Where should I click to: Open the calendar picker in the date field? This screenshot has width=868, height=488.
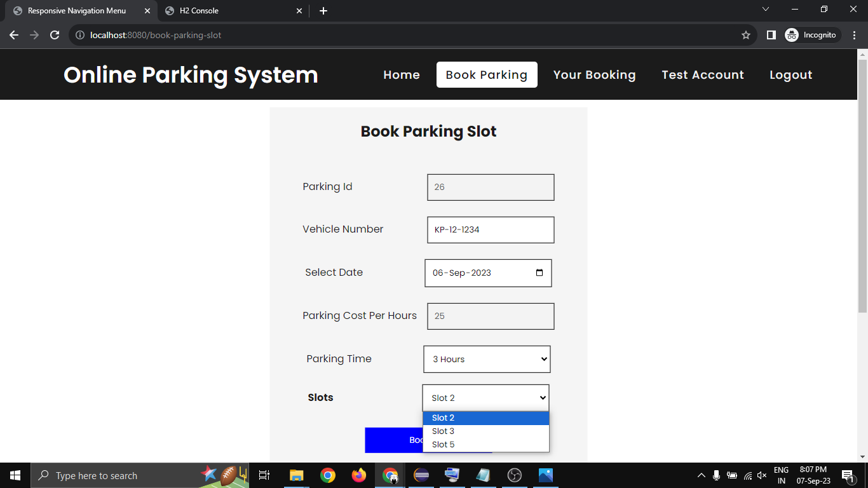click(x=539, y=273)
